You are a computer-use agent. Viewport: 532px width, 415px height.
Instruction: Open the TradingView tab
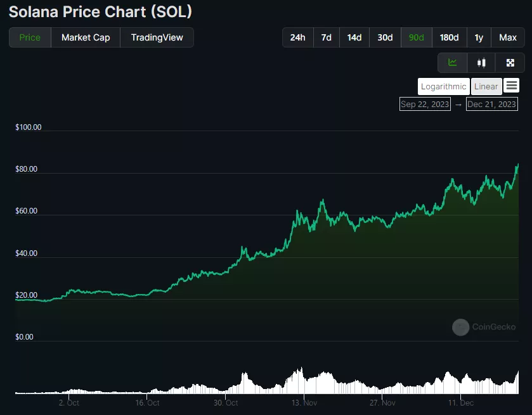[157, 37]
